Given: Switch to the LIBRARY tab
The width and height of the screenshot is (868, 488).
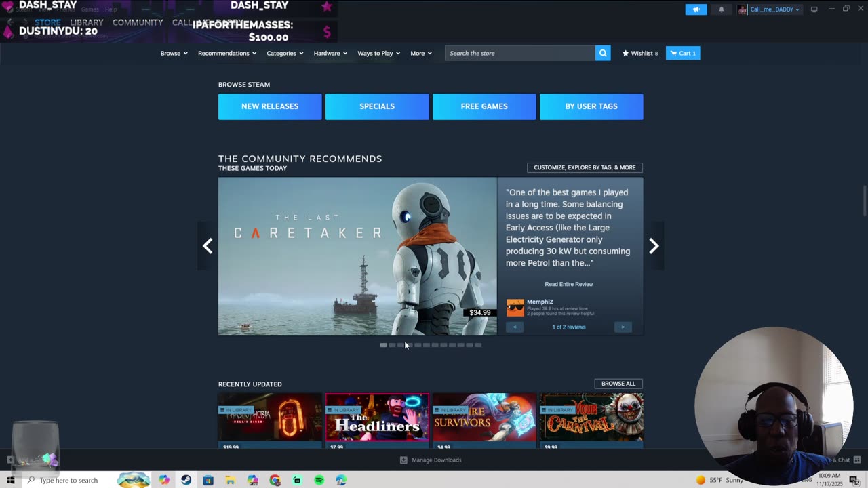Looking at the screenshot, I should 87,22.
